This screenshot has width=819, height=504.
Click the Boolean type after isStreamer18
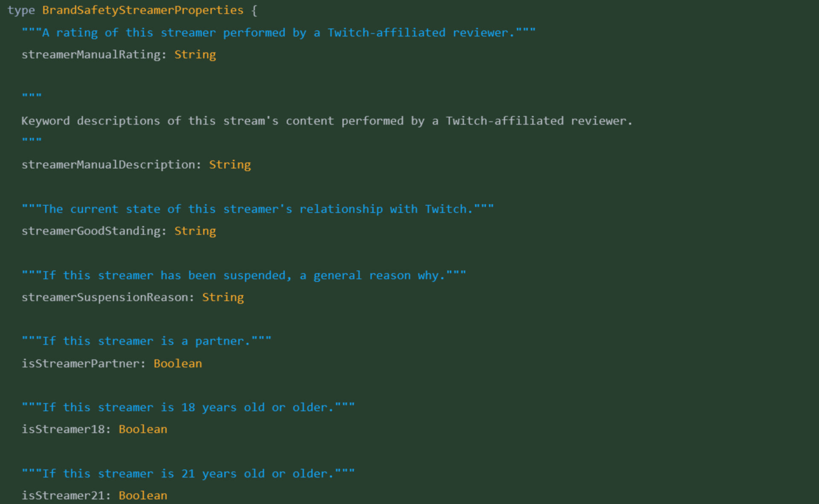tap(143, 429)
